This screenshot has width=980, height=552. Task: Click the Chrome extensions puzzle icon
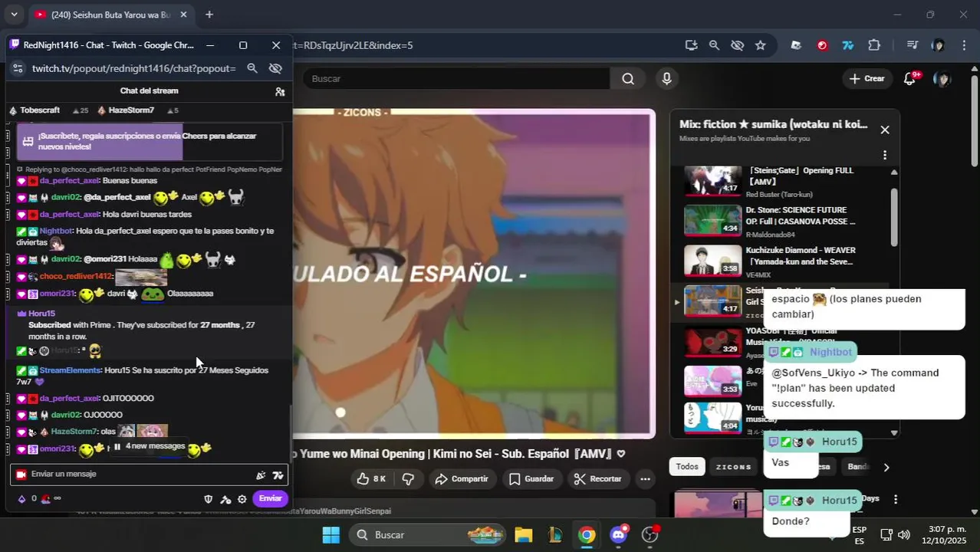[874, 45]
